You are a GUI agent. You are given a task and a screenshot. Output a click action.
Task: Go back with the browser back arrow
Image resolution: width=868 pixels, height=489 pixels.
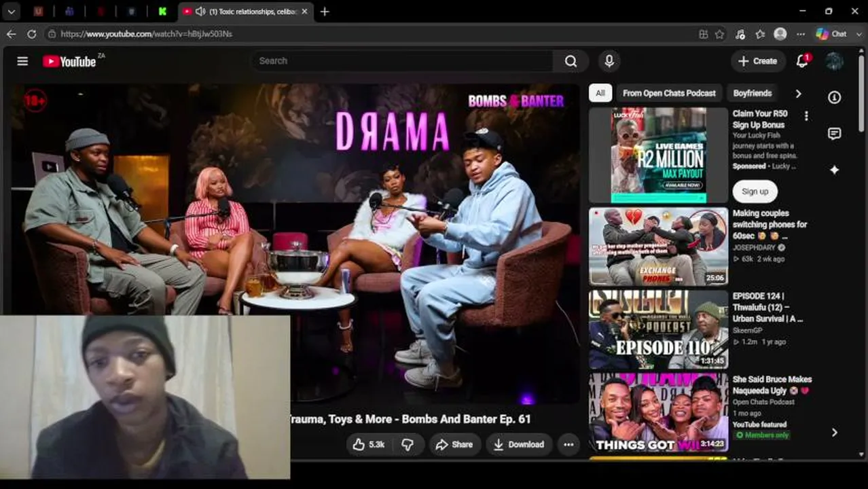(12, 33)
